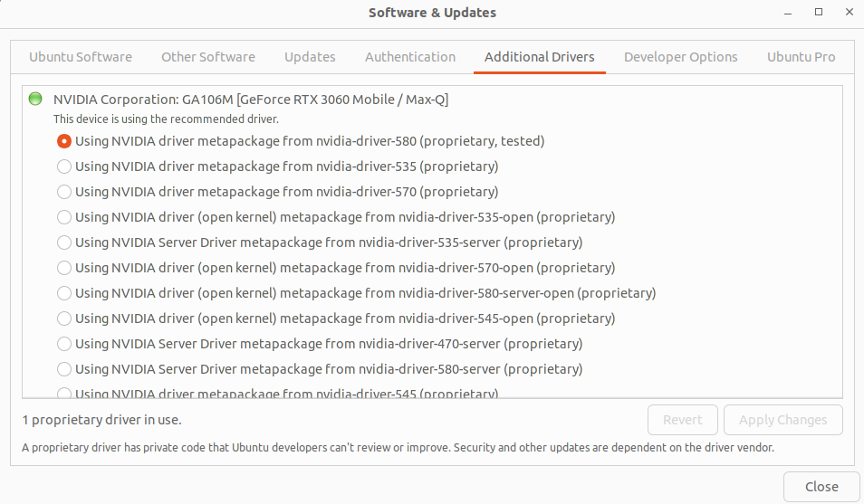
Task: Click the window close X icon
Action: (x=850, y=12)
